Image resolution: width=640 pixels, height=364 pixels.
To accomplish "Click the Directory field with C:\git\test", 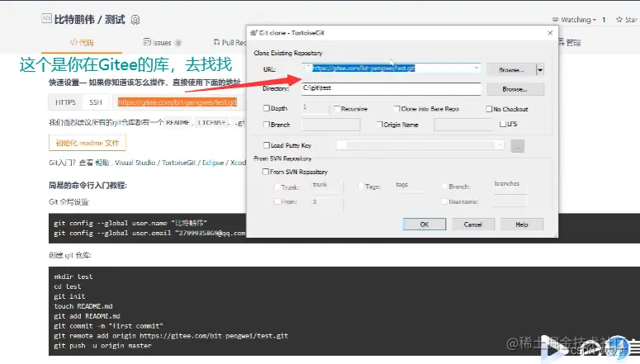I will click(x=391, y=88).
